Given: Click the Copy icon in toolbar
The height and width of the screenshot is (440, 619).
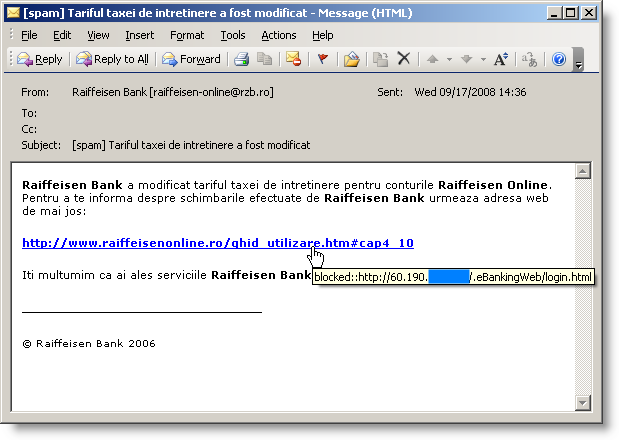Looking at the screenshot, I should click(x=264, y=59).
